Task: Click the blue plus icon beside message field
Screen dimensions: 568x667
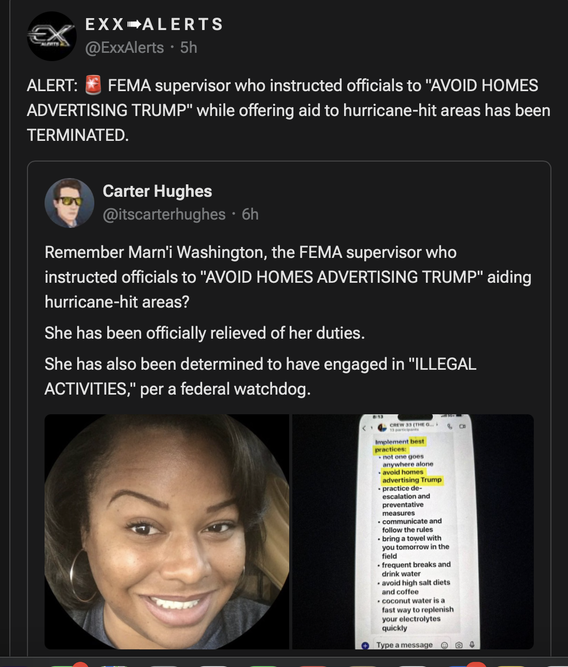Action: tap(365, 645)
